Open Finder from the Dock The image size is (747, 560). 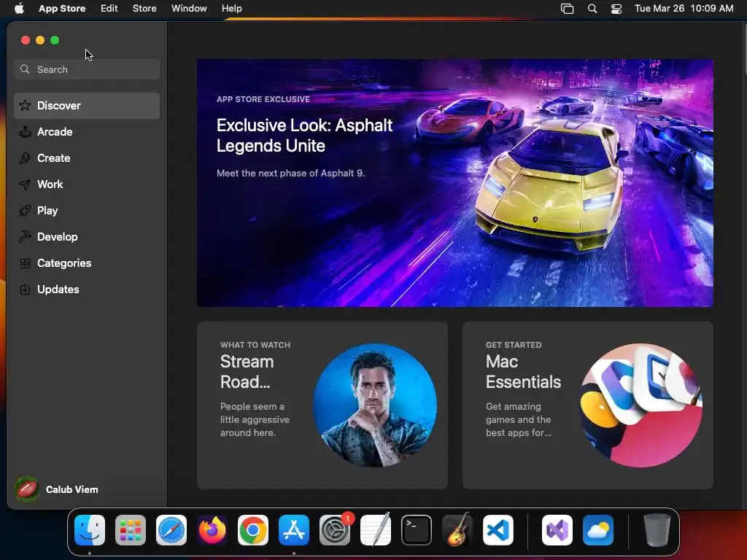click(90, 530)
